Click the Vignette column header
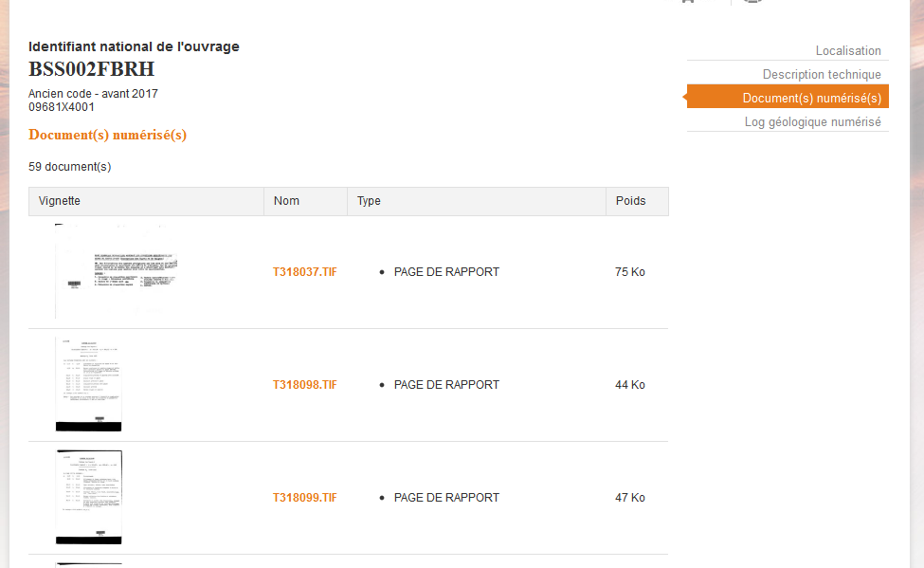The width and height of the screenshot is (924, 568). [x=60, y=201]
